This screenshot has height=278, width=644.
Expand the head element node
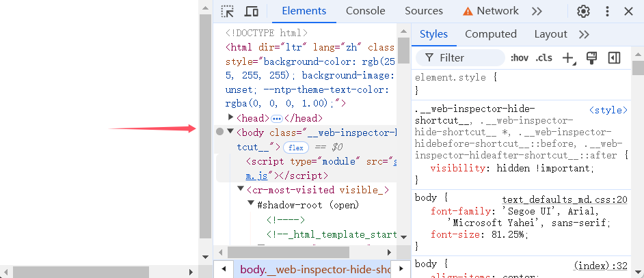[231, 118]
